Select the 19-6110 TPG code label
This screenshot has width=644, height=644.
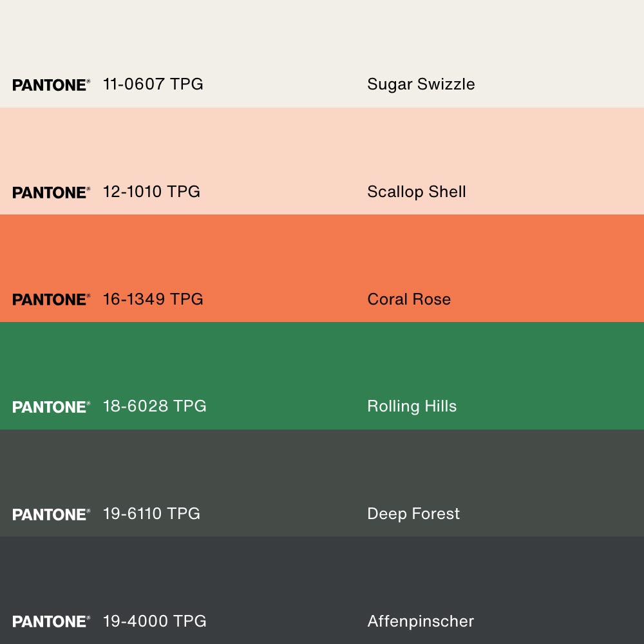pyautogui.click(x=151, y=514)
